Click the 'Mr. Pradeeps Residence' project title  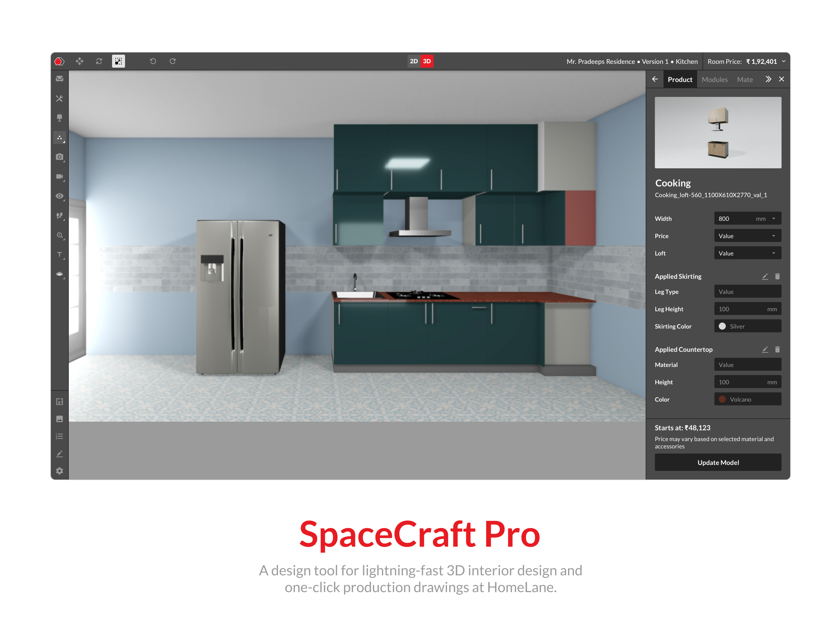601,61
